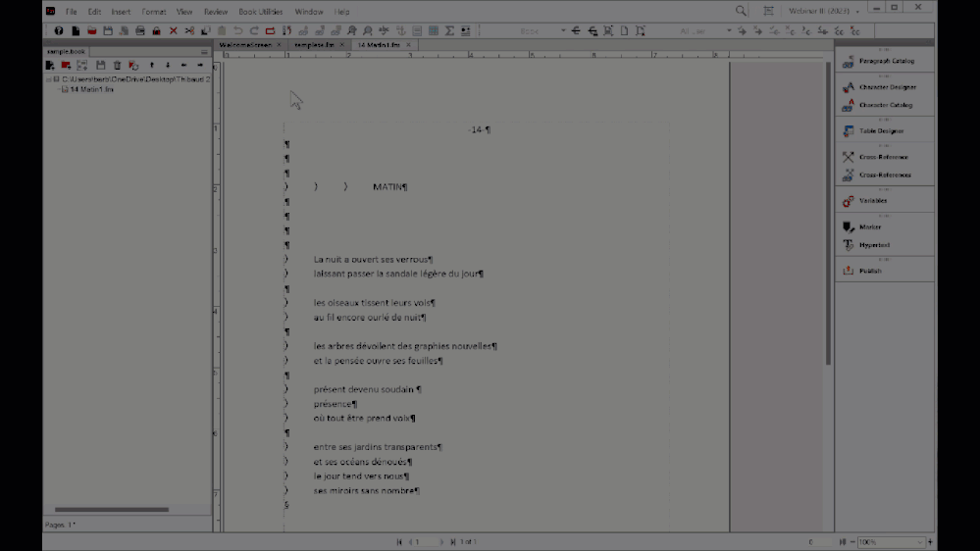Click the Publish panel icon
Viewport: 980px width, 551px height.
(849, 271)
